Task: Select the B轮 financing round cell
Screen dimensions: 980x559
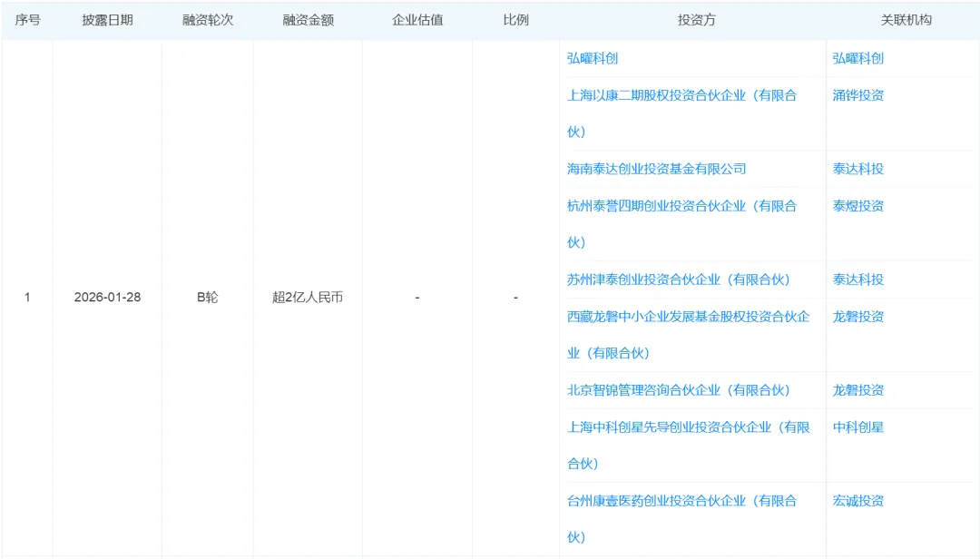Action: pos(208,298)
